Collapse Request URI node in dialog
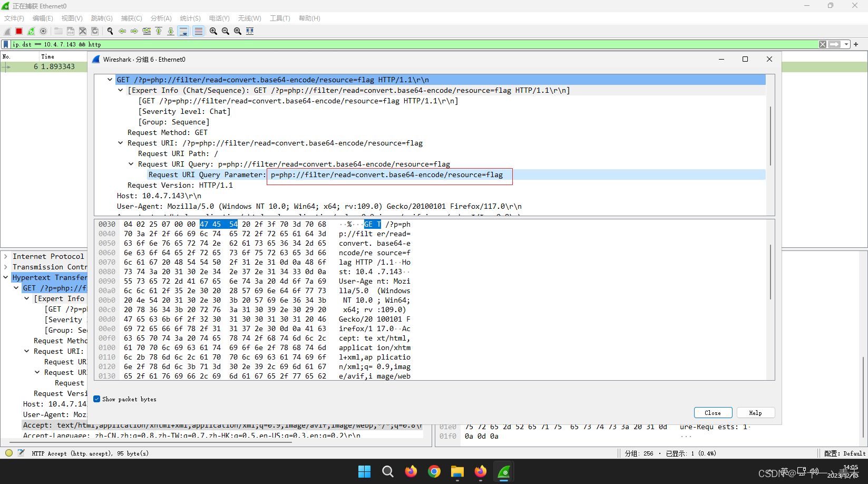Image resolution: width=868 pixels, height=484 pixels. (120, 143)
